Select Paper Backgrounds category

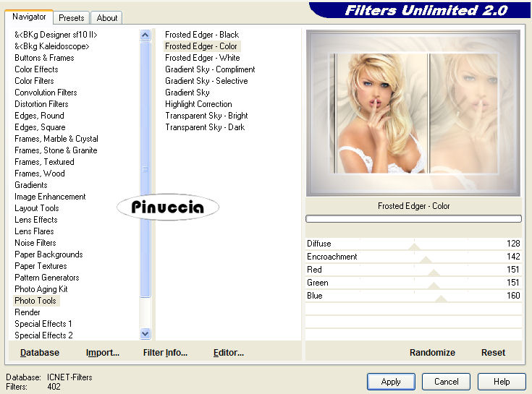[x=48, y=254]
